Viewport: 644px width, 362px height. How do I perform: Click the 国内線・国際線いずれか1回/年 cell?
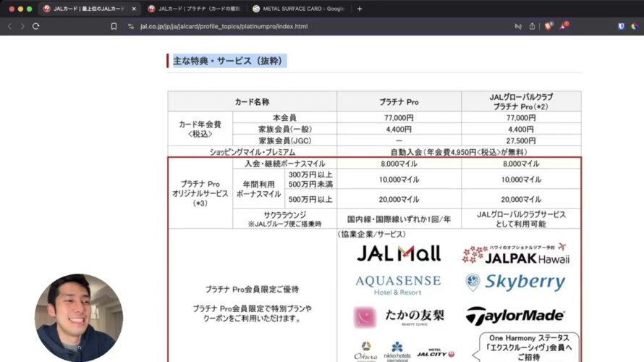pyautogui.click(x=399, y=219)
